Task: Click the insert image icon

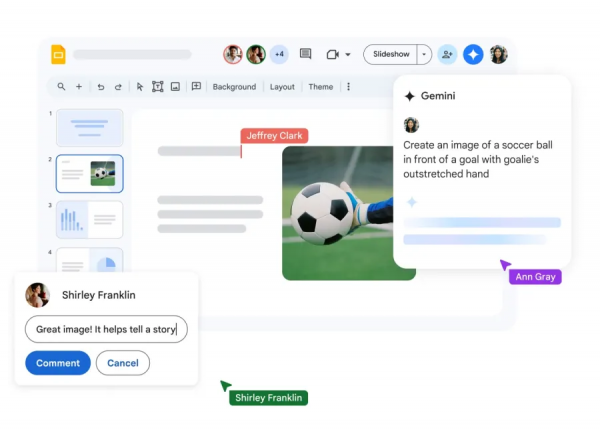Action: coord(175,87)
